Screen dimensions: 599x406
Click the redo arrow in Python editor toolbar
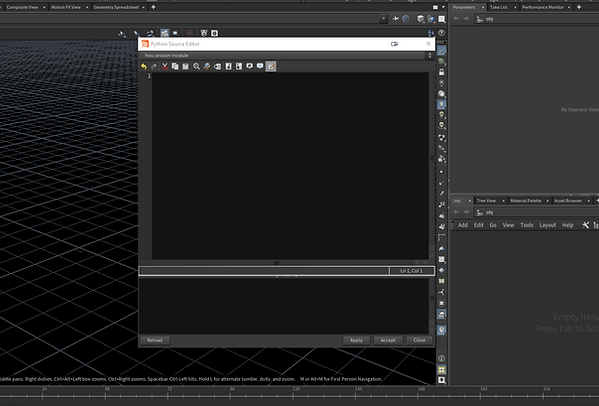click(154, 66)
